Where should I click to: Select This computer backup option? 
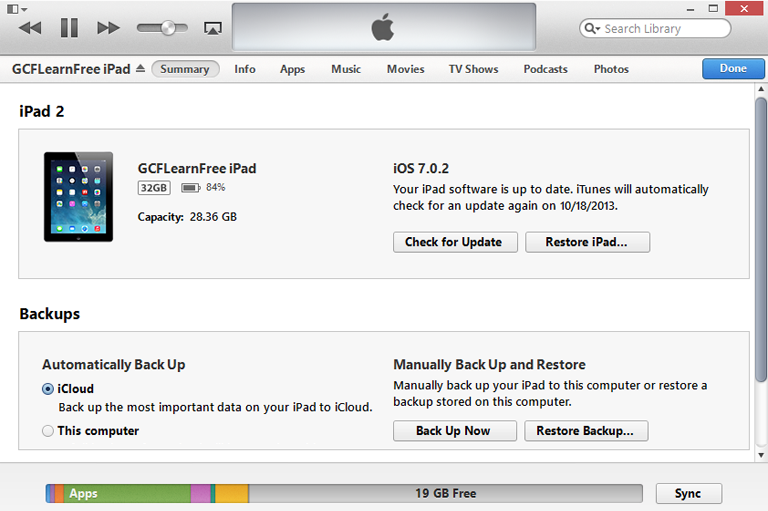point(48,431)
